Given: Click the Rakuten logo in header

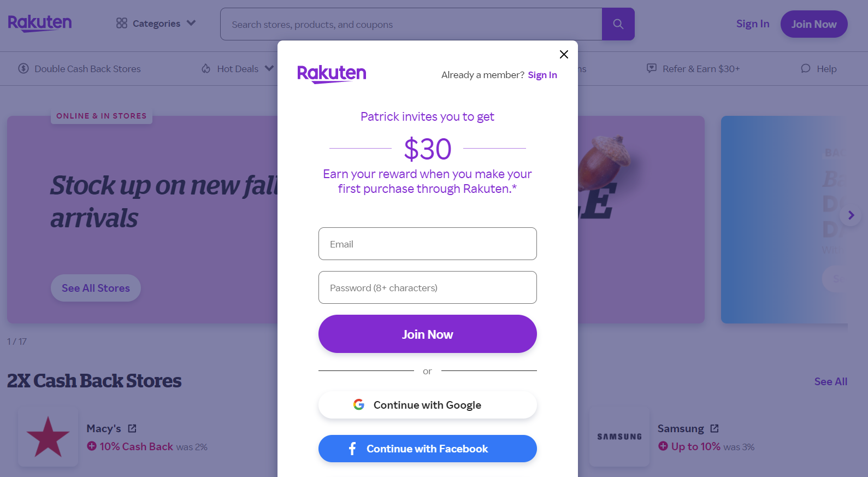Looking at the screenshot, I should click(40, 23).
